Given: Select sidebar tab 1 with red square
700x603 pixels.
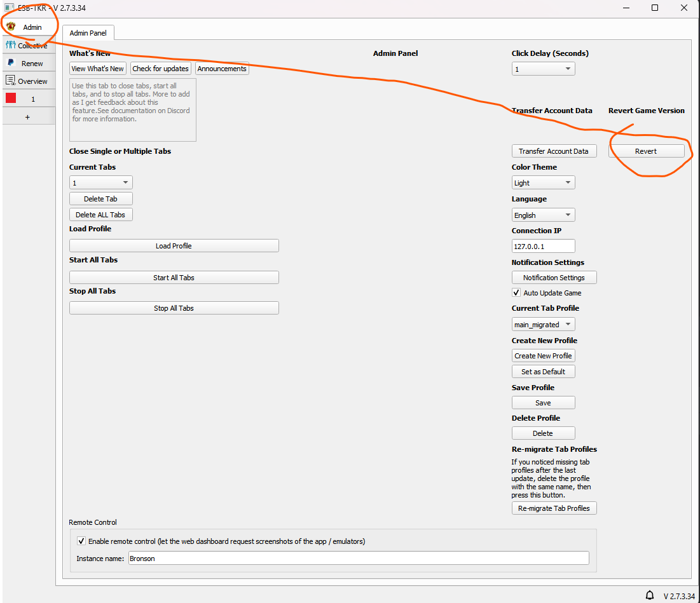Looking at the screenshot, I should click(29, 99).
